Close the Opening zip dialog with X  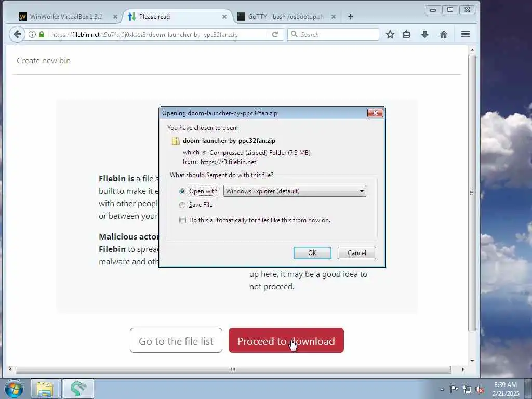tap(375, 113)
